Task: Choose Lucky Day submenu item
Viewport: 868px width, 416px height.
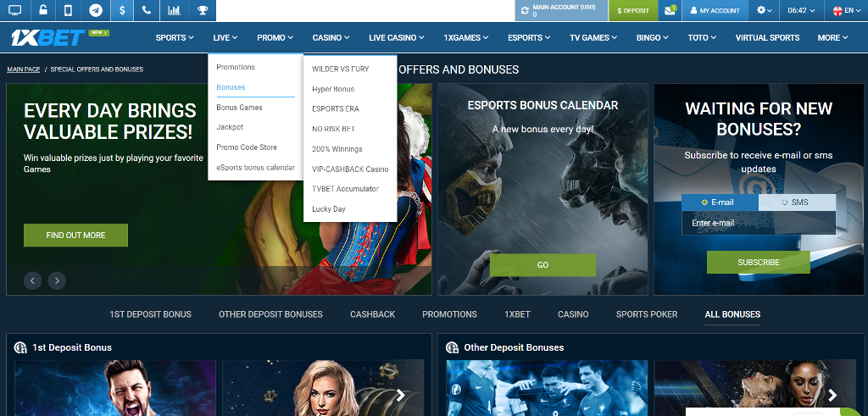Action: [329, 208]
